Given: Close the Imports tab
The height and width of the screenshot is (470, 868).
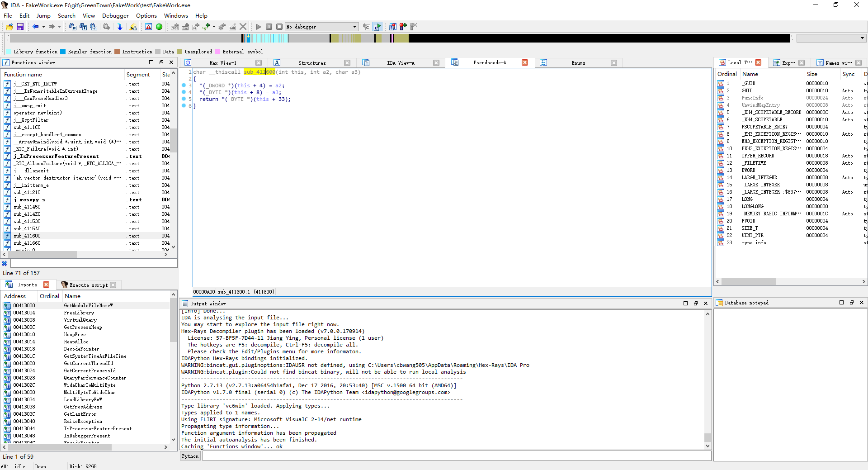Looking at the screenshot, I should point(46,285).
